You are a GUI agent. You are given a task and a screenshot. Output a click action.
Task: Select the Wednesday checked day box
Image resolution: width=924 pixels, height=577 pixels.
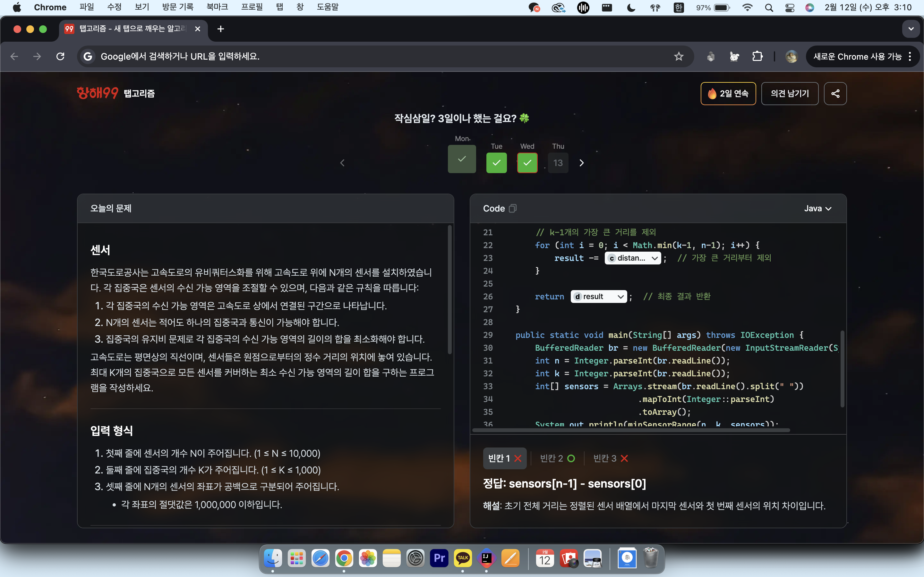pos(527,163)
